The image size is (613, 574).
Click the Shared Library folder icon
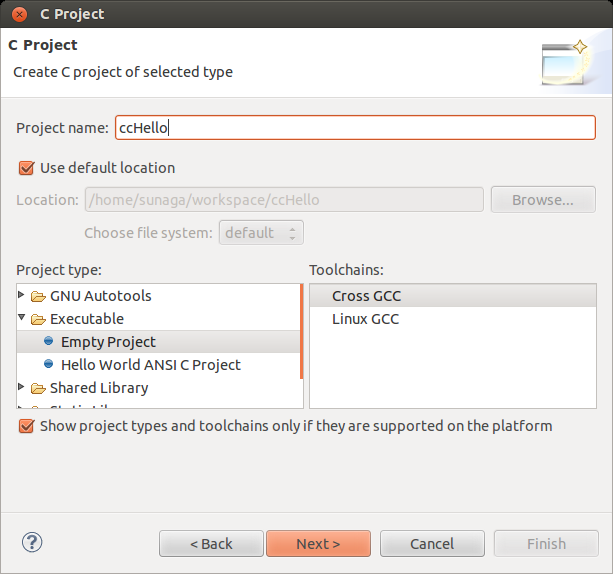click(x=38, y=388)
